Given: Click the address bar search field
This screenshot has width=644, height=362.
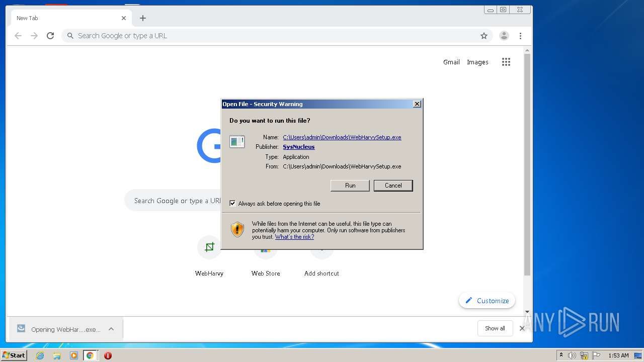Looking at the screenshot, I should pos(277,36).
